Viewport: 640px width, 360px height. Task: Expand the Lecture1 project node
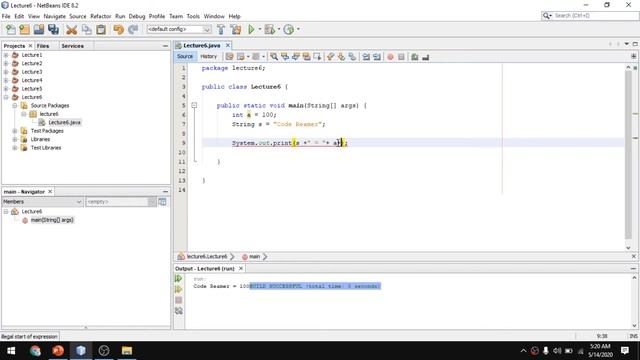pos(6,55)
